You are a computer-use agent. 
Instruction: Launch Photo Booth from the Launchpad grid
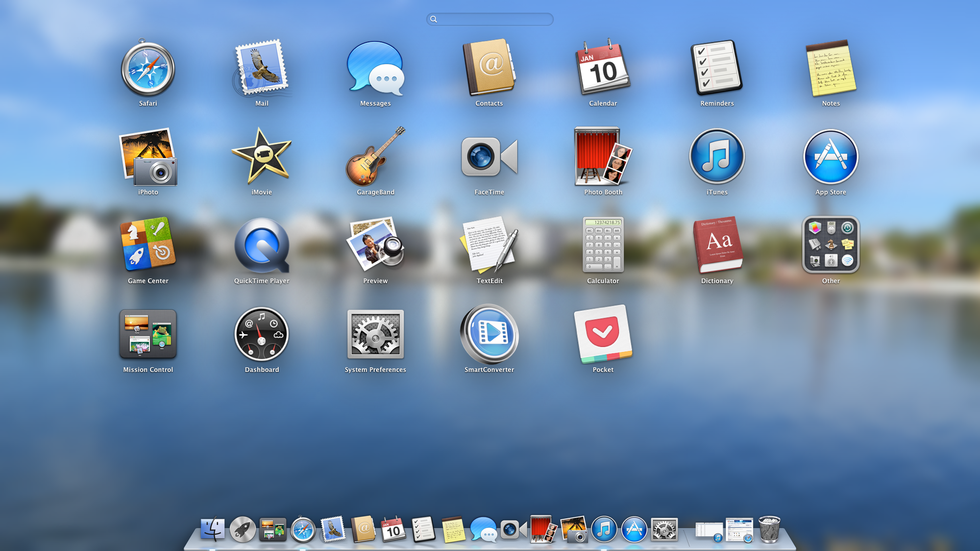click(603, 156)
